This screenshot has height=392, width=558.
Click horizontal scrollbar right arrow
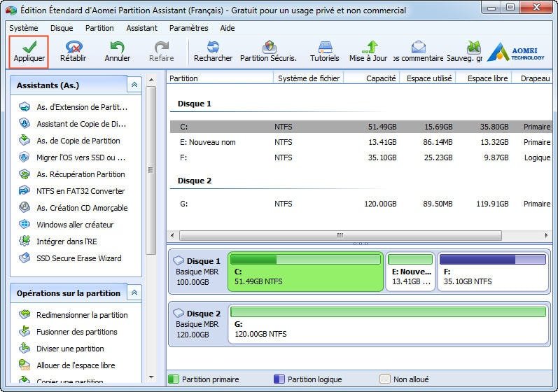(547, 235)
